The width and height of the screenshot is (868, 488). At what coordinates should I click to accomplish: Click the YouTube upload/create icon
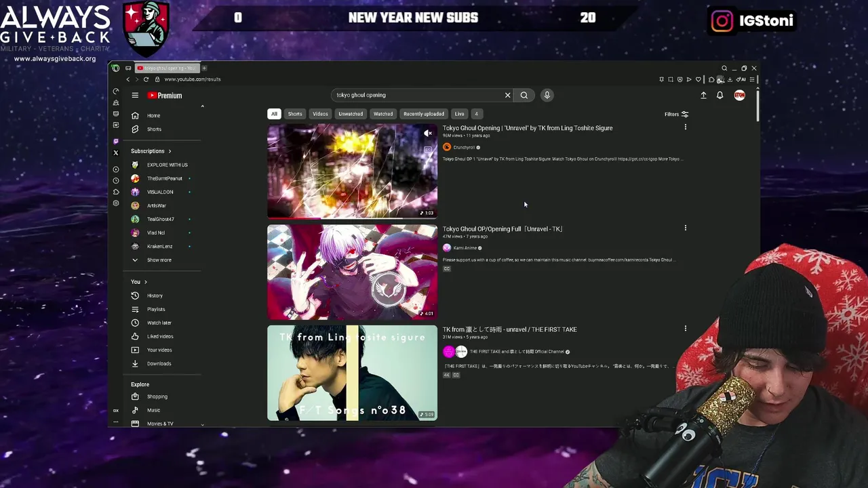703,96
